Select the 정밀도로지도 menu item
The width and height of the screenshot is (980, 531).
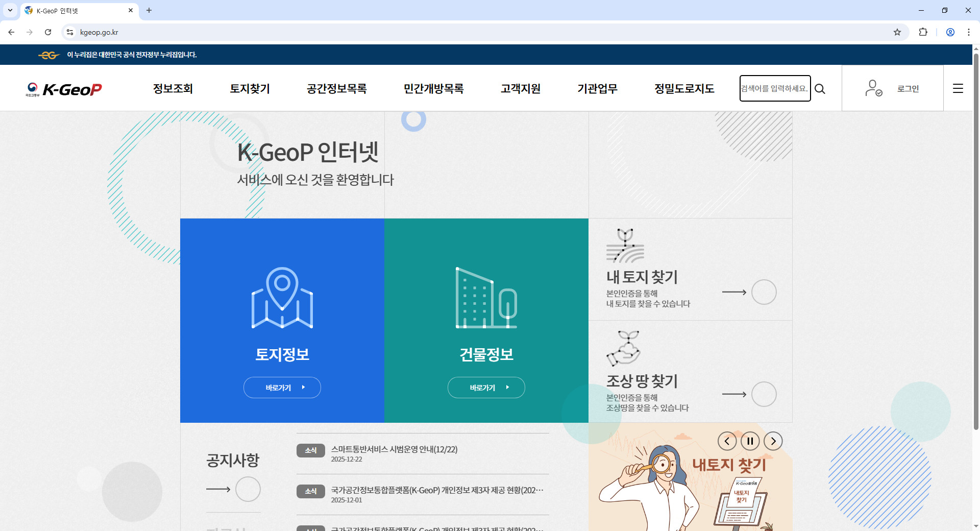click(x=684, y=88)
